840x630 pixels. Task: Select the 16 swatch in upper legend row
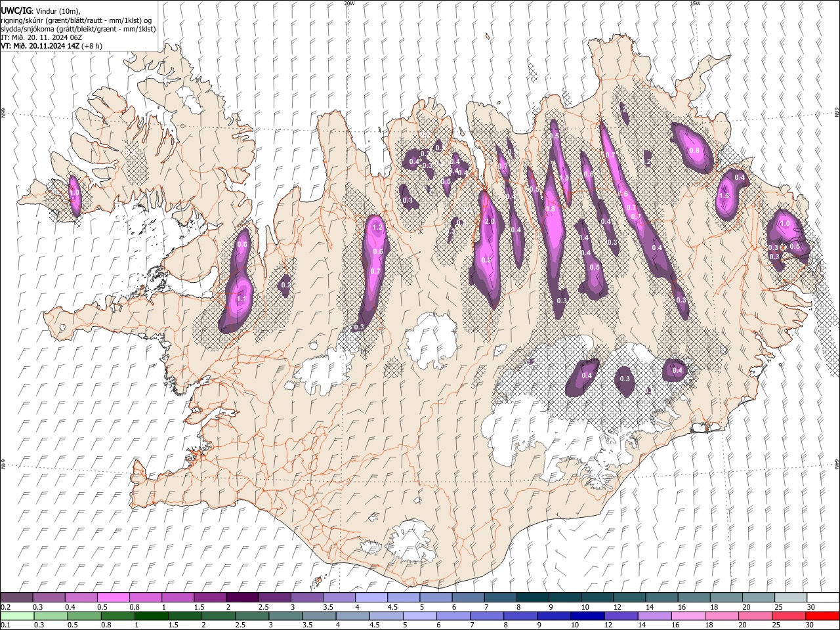pyautogui.click(x=693, y=597)
